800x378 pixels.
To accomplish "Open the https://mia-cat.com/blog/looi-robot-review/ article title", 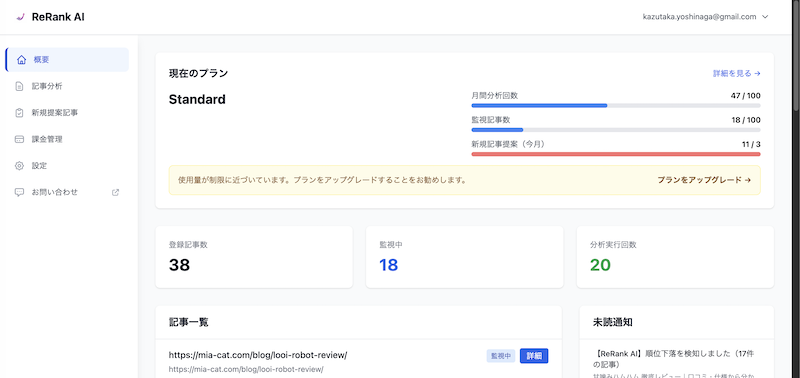I will pyautogui.click(x=258, y=355).
